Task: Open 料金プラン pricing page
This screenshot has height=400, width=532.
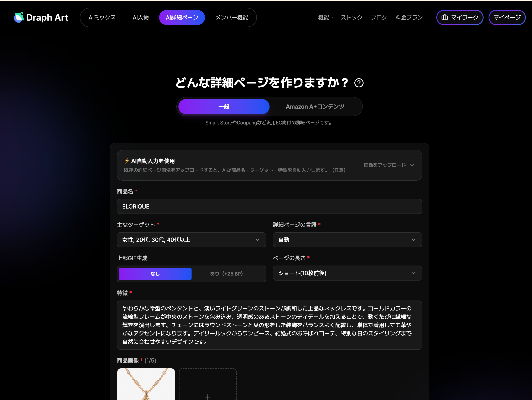Action: coord(409,17)
